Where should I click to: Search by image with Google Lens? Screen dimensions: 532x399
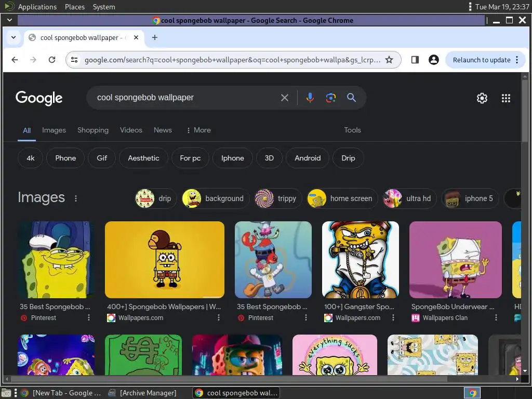coord(331,98)
